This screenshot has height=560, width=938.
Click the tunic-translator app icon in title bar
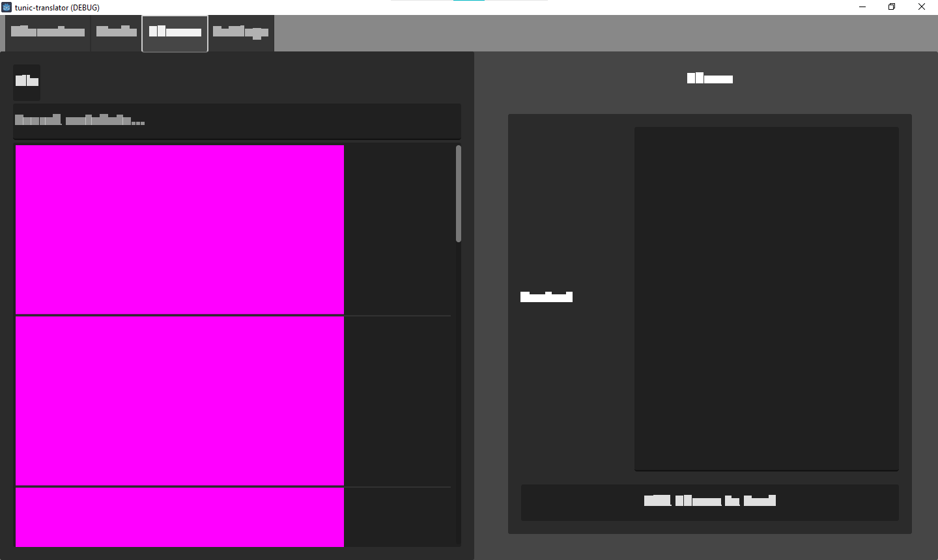tap(7, 7)
